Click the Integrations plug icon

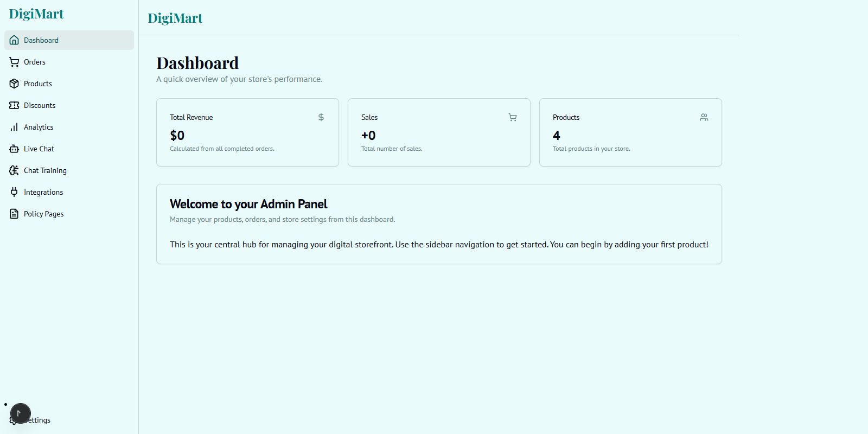14,192
